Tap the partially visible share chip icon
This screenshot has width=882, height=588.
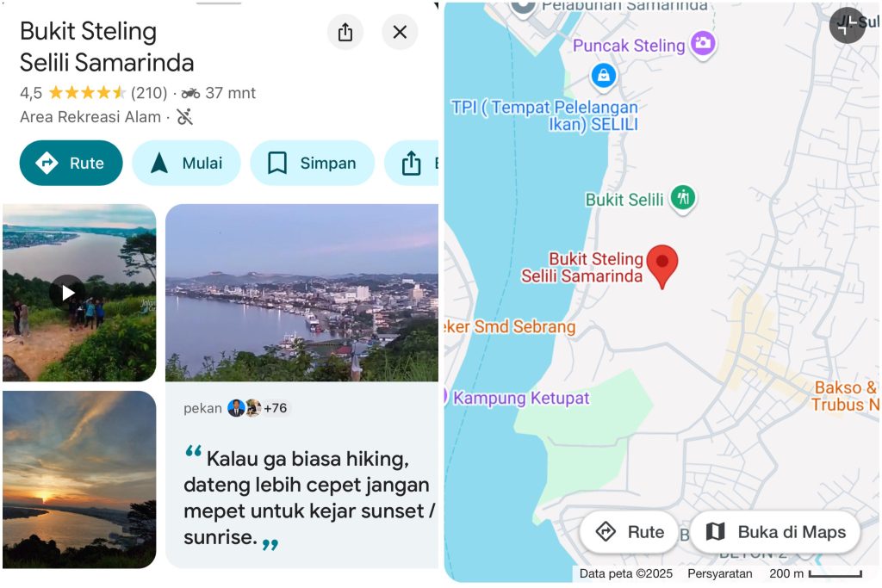(x=411, y=163)
